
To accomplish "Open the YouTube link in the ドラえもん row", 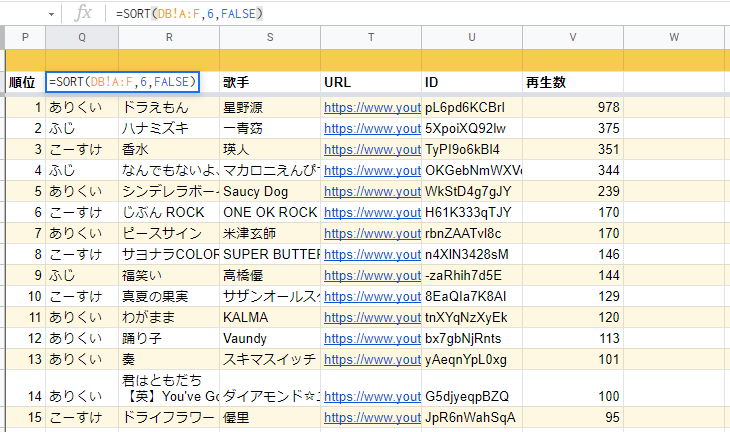I will (371, 107).
